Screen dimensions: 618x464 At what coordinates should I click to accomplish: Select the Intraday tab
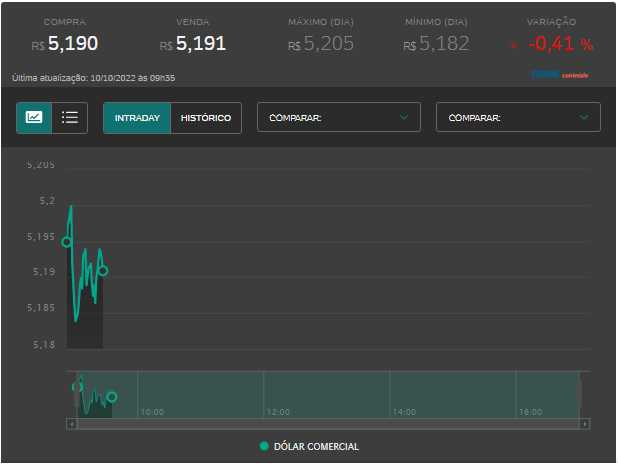137,118
